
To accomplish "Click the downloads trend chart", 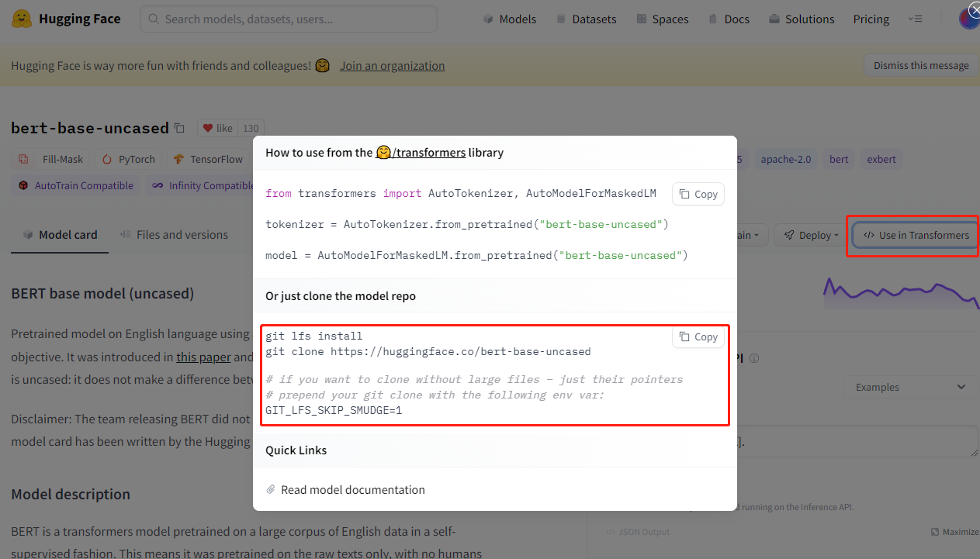I will tap(901, 294).
